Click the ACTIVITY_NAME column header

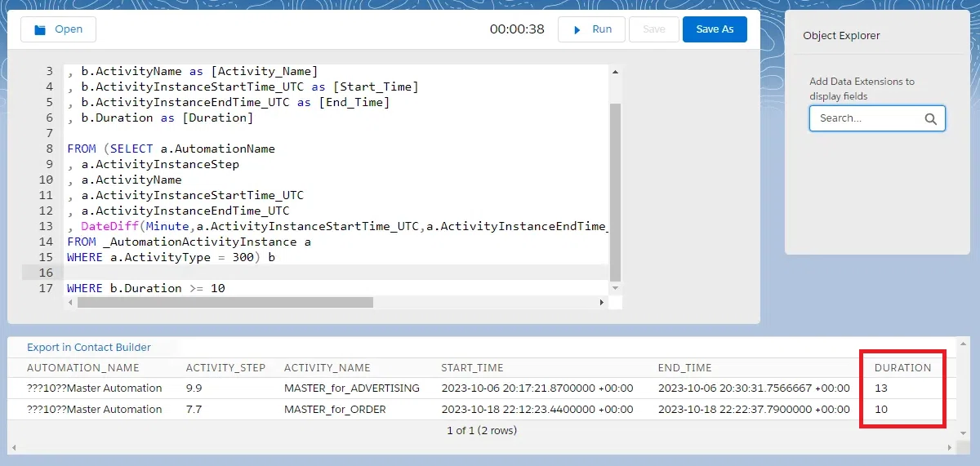[327, 368]
